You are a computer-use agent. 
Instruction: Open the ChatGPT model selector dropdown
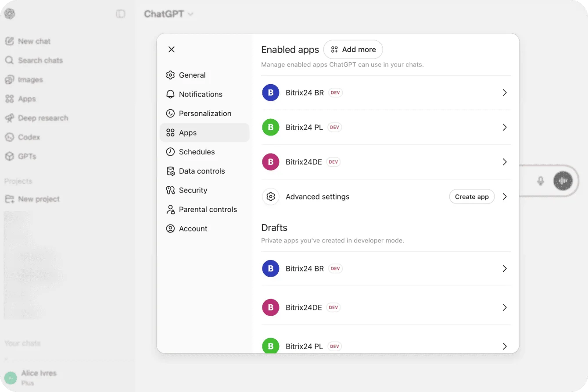click(x=169, y=14)
